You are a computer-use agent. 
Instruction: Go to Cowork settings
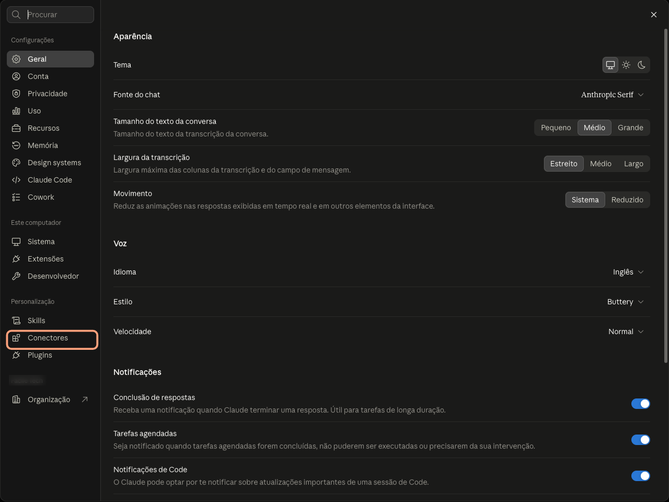(50, 197)
